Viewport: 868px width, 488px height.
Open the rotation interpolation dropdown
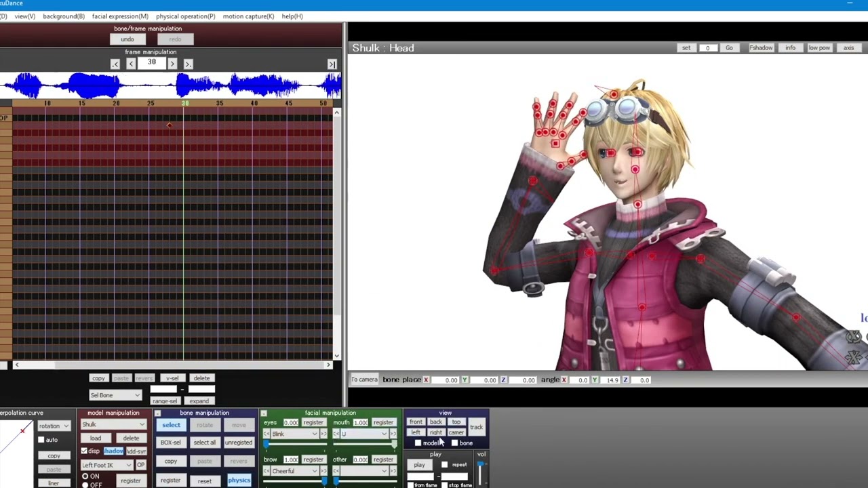(54, 426)
